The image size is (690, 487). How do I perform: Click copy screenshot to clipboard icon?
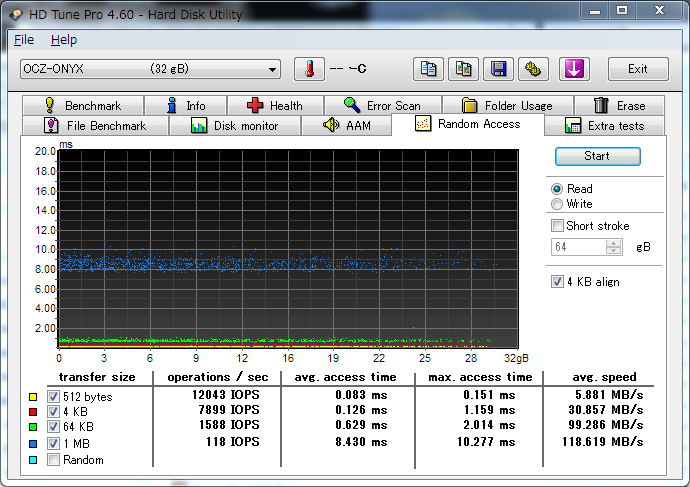[x=463, y=69]
